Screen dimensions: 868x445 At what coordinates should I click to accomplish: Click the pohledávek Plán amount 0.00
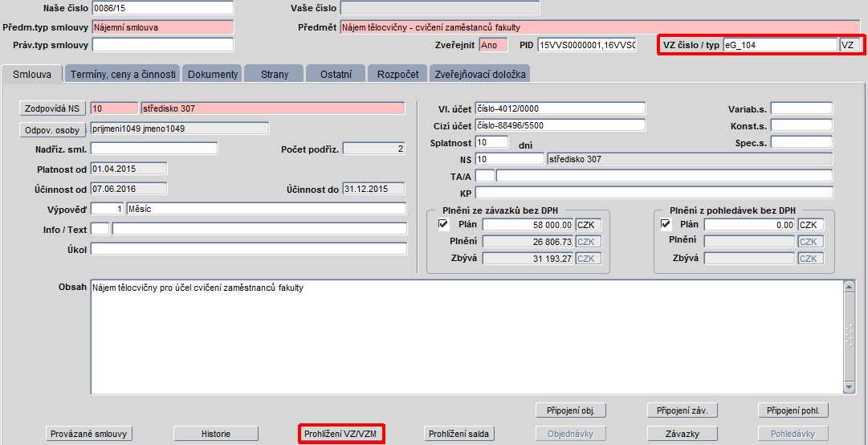pos(750,225)
